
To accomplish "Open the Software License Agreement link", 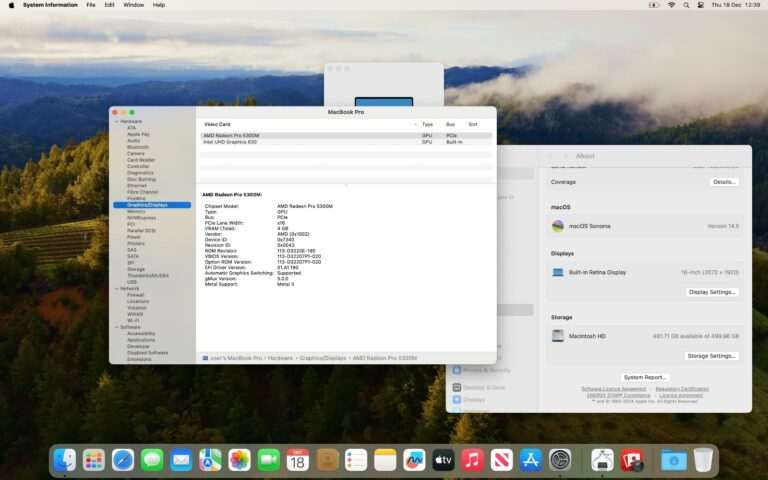I will click(613, 389).
